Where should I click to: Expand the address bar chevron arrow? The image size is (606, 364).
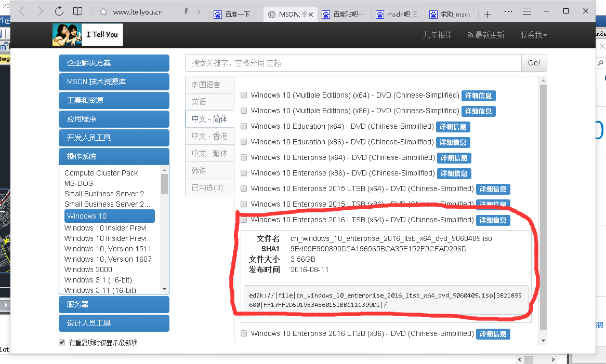[x=199, y=11]
